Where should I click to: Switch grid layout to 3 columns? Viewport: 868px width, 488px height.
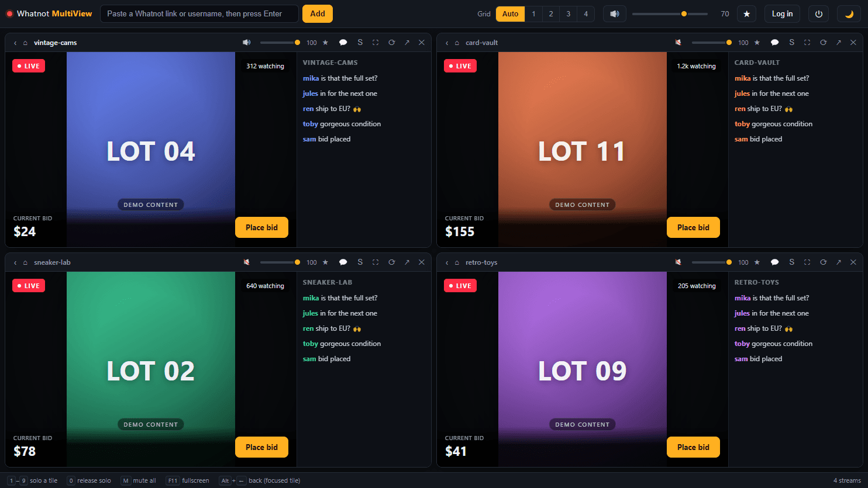pyautogui.click(x=569, y=14)
